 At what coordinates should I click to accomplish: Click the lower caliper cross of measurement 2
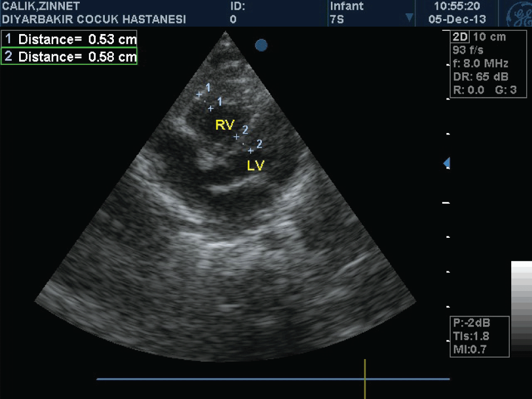(x=251, y=151)
